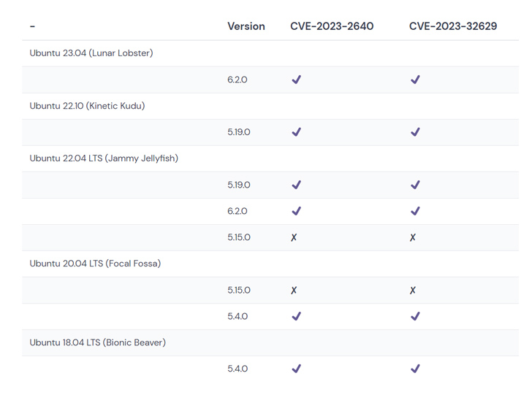This screenshot has width=532, height=403.
Task: Click the Version column header
Action: pyautogui.click(x=246, y=26)
